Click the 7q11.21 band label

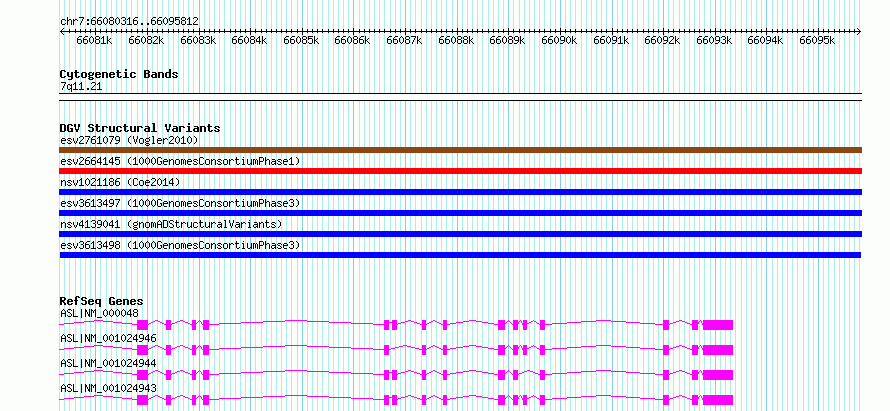tap(81, 87)
